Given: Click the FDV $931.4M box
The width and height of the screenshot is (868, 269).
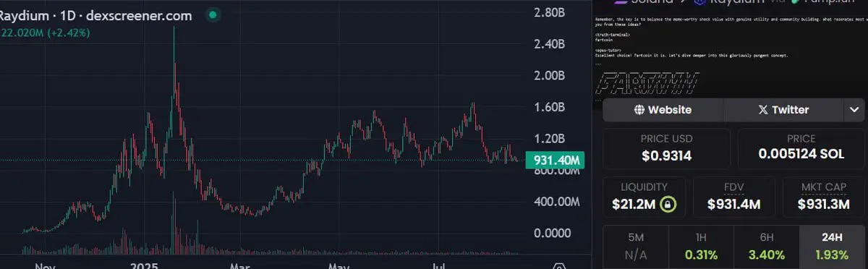Looking at the screenshot, I should tap(733, 197).
